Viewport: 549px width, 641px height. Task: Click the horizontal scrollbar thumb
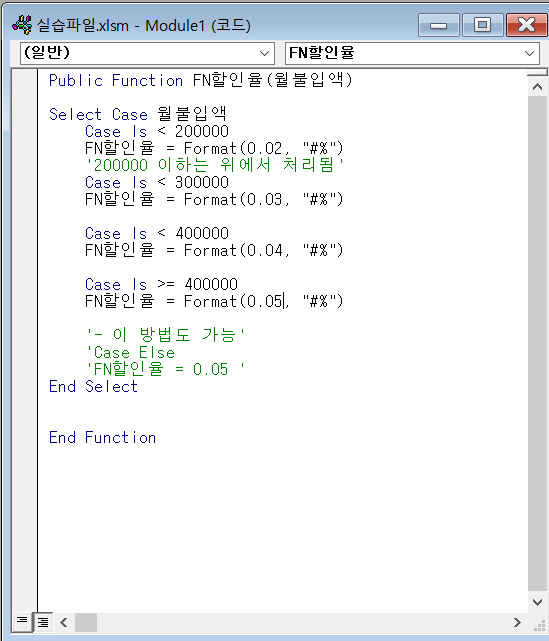[86, 622]
